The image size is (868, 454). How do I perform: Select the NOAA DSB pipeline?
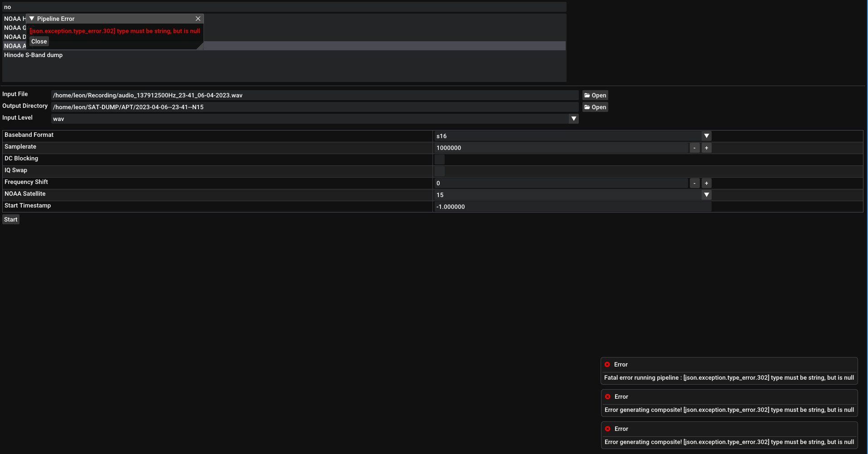15,37
